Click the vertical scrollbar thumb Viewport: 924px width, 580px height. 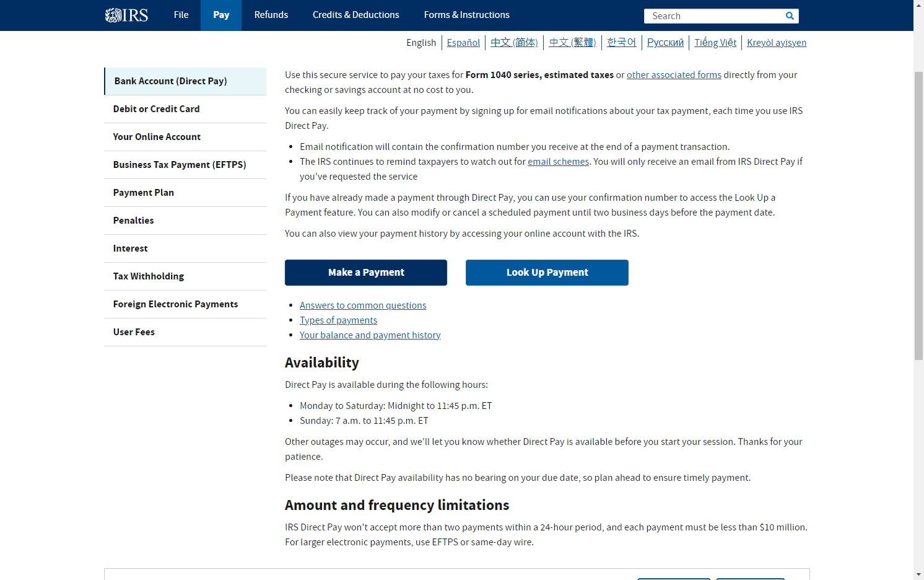pyautogui.click(x=918, y=216)
